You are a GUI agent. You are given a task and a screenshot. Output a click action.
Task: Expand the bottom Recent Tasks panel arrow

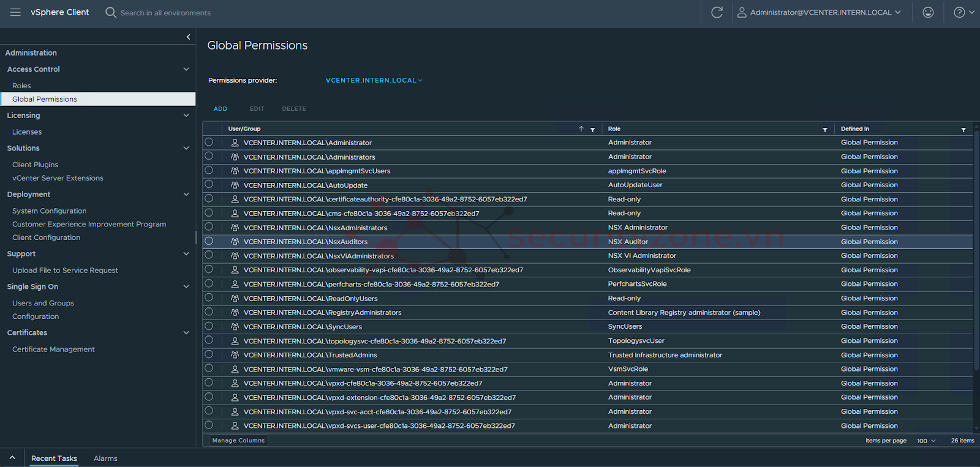pyautogui.click(x=12, y=458)
